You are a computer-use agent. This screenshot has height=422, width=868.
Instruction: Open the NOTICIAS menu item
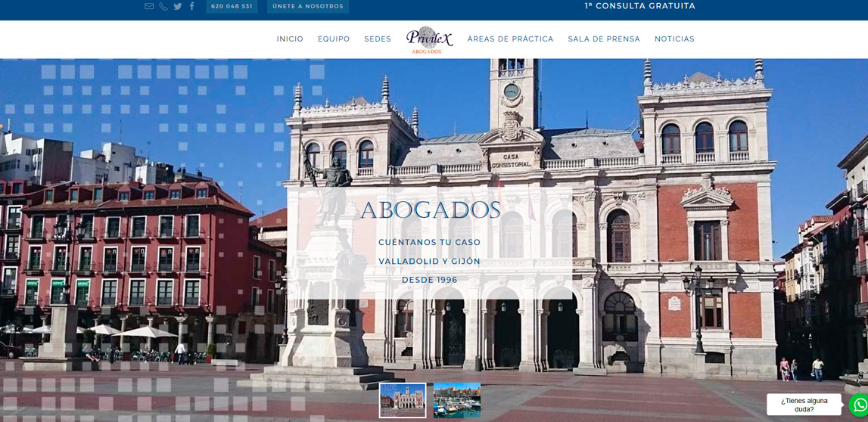tap(674, 39)
